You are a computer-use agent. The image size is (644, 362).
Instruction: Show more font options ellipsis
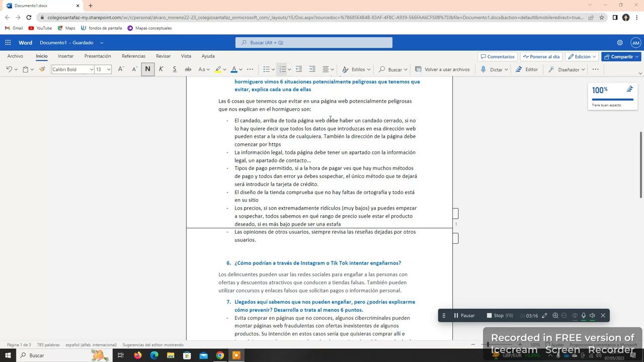pyautogui.click(x=250, y=69)
